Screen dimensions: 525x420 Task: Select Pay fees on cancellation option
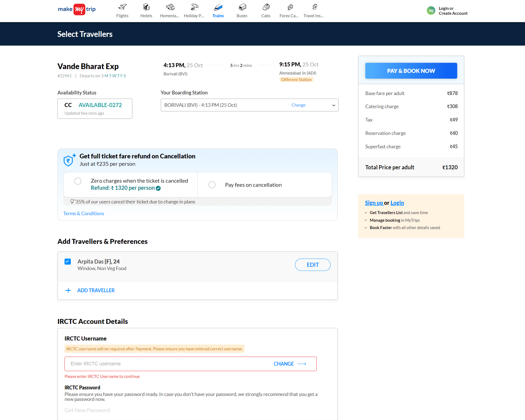pyautogui.click(x=212, y=185)
